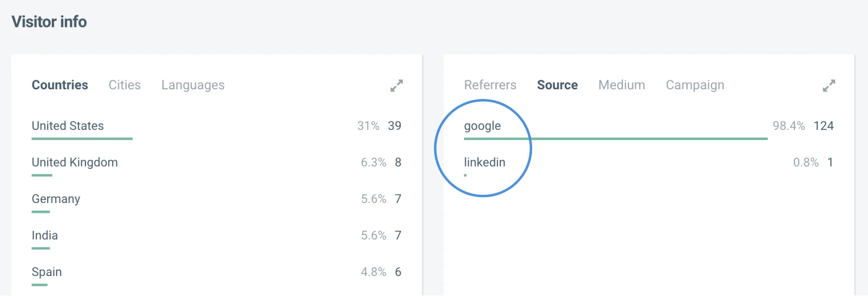Open the Languages tab
Image resolution: width=868 pixels, height=296 pixels.
[x=193, y=85]
